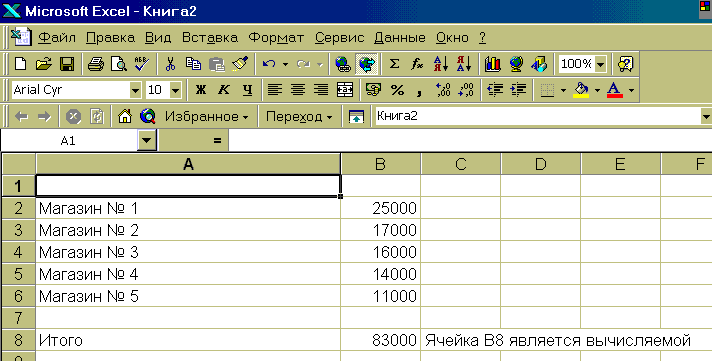Image resolution: width=712 pixels, height=361 pixels.
Task: Sort descending with the Я-A icon
Action: 464,64
